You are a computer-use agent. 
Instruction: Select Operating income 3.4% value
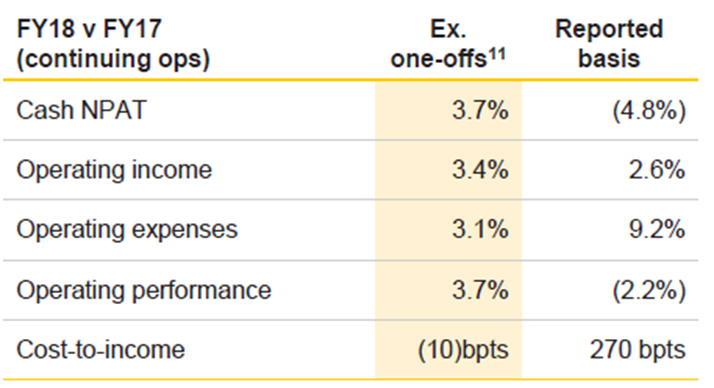tap(480, 170)
